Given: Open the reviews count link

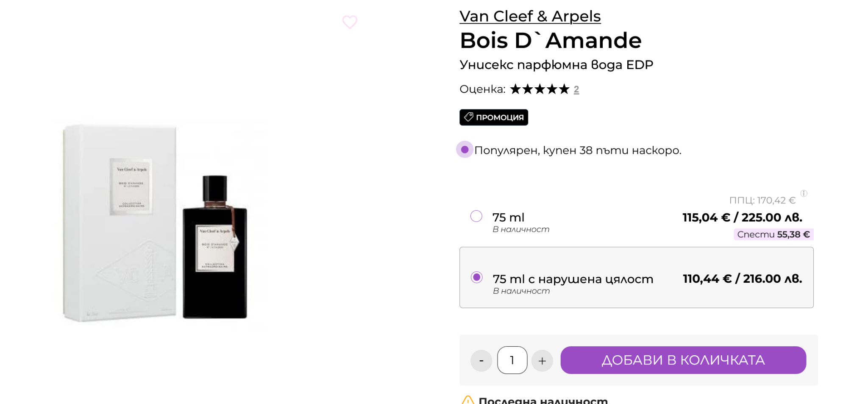Looking at the screenshot, I should tap(576, 89).
